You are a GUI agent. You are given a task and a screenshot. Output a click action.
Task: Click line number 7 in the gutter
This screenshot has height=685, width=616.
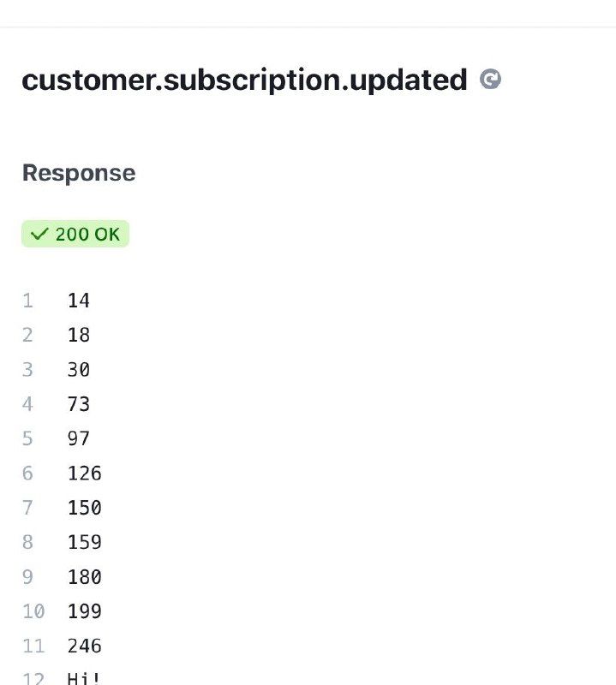(x=27, y=508)
